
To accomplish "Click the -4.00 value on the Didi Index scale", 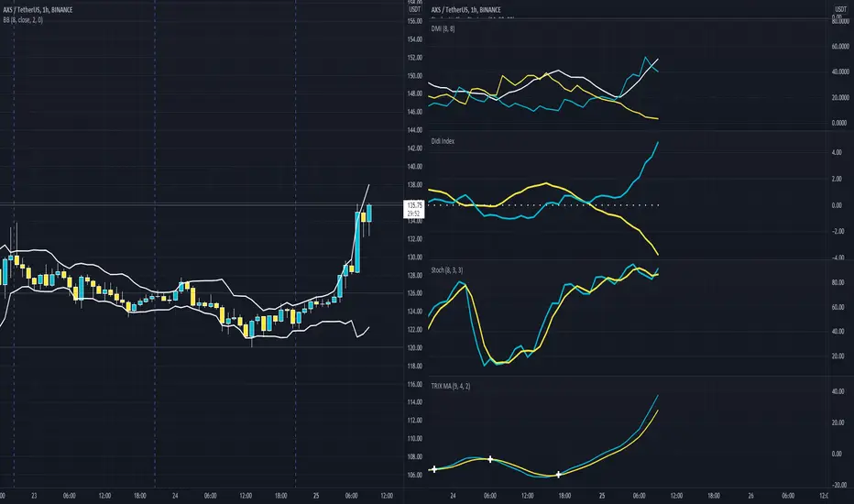I will (837, 257).
